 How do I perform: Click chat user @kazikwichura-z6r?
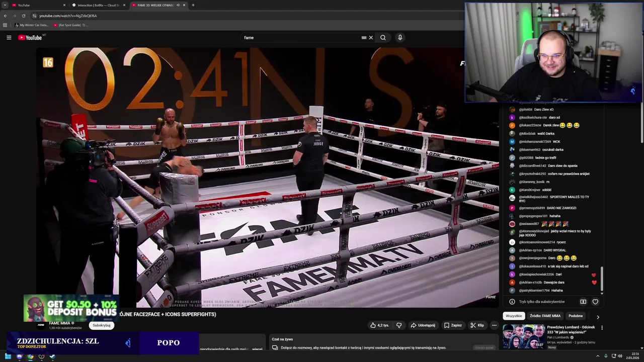click(533, 117)
